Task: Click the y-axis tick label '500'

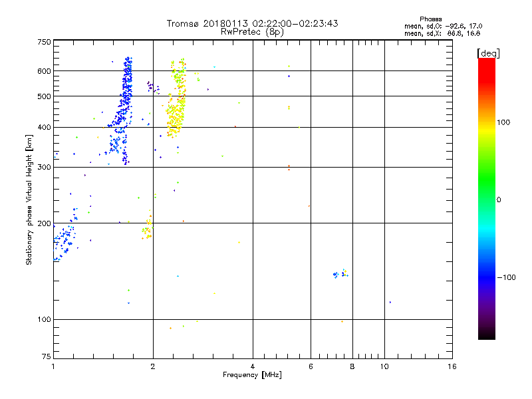Action: 44,96
